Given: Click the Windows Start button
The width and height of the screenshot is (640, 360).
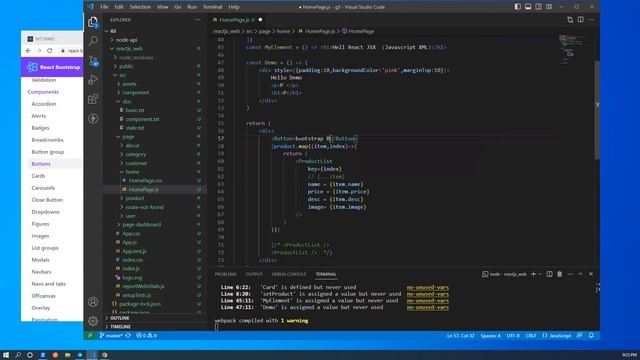Looking at the screenshot, I should click(x=6, y=355).
